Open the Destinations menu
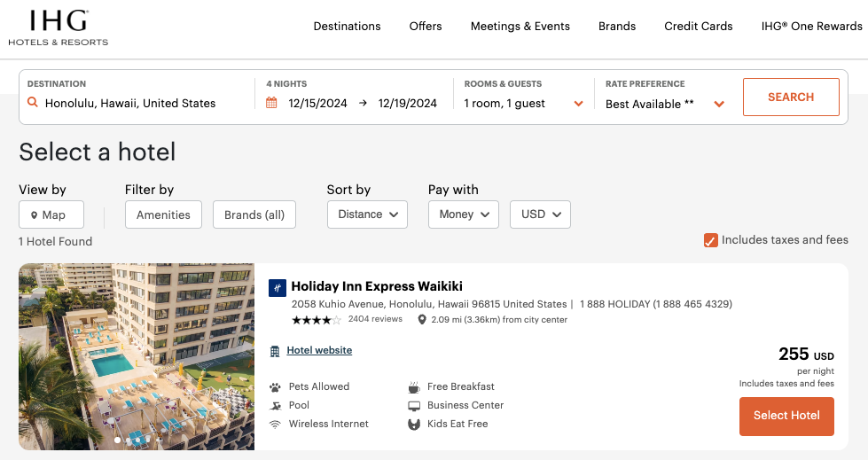 [347, 26]
